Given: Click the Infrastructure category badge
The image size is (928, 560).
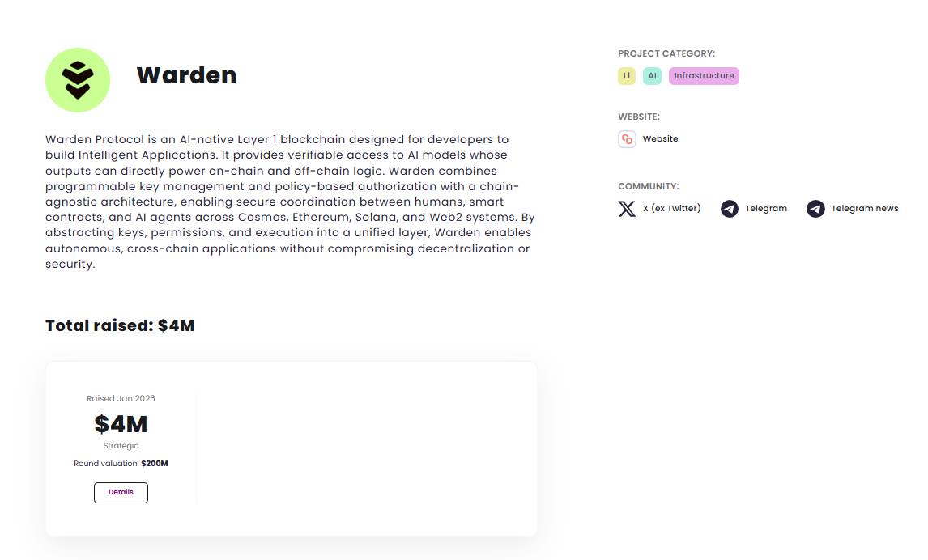Looking at the screenshot, I should click(704, 75).
